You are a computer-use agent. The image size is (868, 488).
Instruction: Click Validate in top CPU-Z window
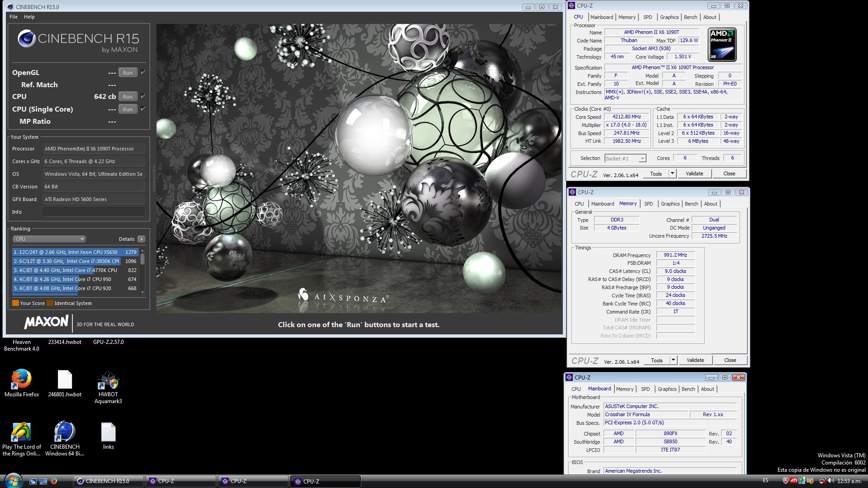point(694,174)
